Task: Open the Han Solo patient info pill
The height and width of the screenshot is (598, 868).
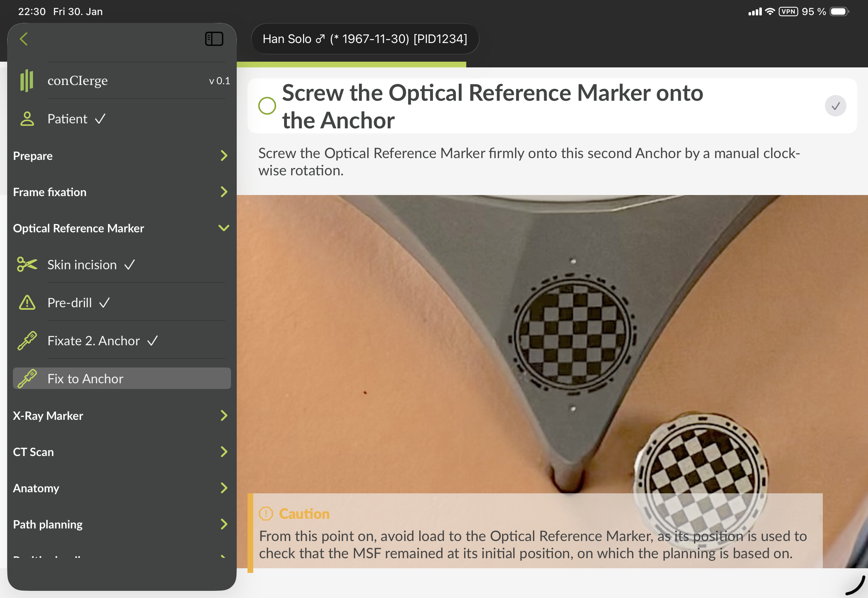Action: 365,39
